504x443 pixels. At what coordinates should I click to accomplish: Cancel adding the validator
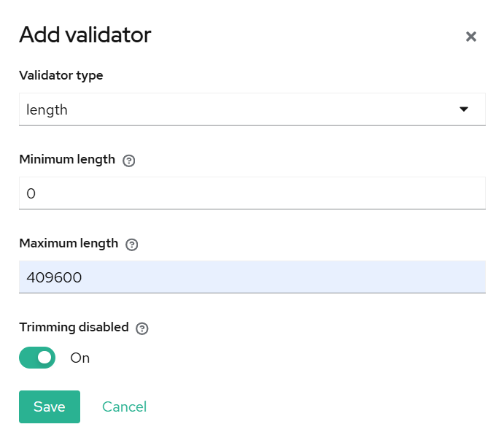(124, 407)
